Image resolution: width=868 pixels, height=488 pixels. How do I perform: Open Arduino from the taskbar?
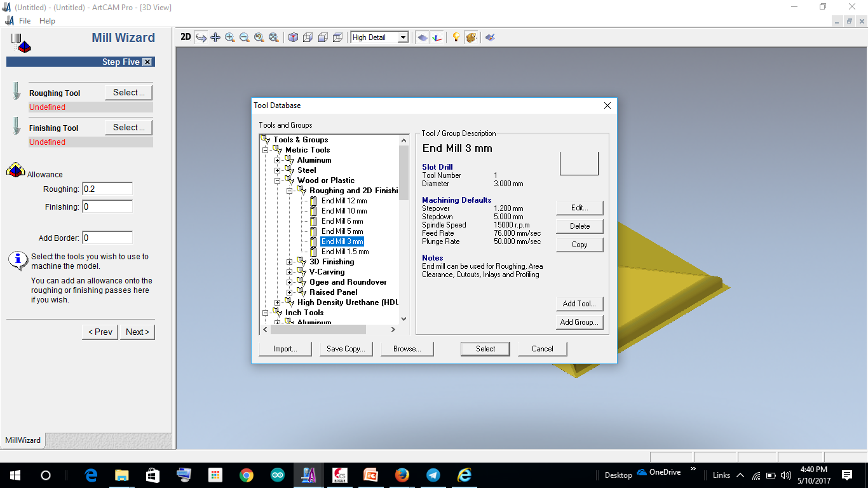point(278,475)
